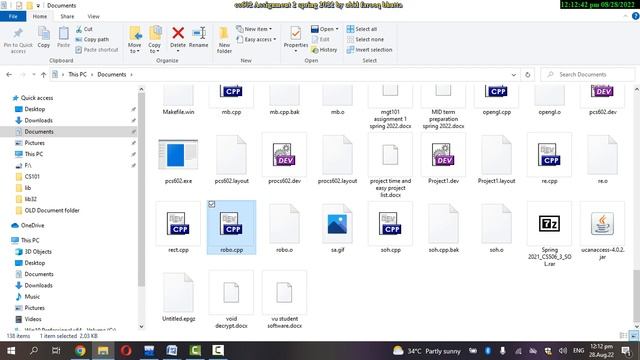Switch to the View ribbon tab
This screenshot has width=640, height=360.
coord(93,16)
